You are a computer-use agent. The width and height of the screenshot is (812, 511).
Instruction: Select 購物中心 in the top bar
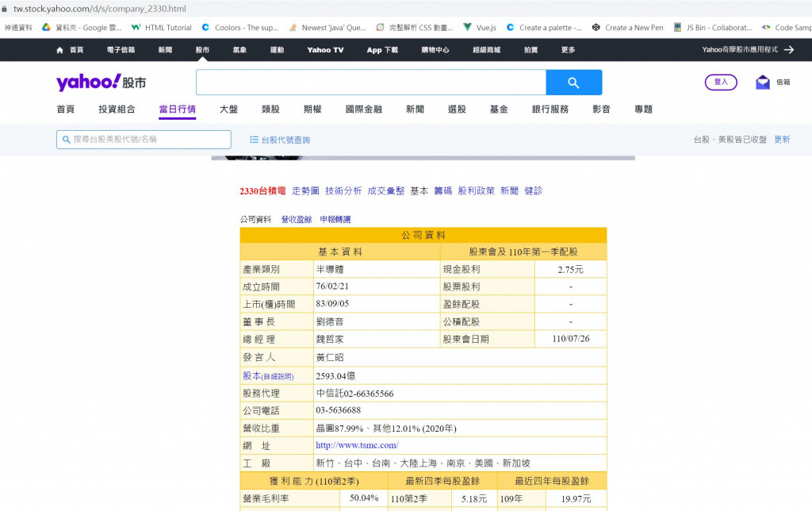[435, 50]
